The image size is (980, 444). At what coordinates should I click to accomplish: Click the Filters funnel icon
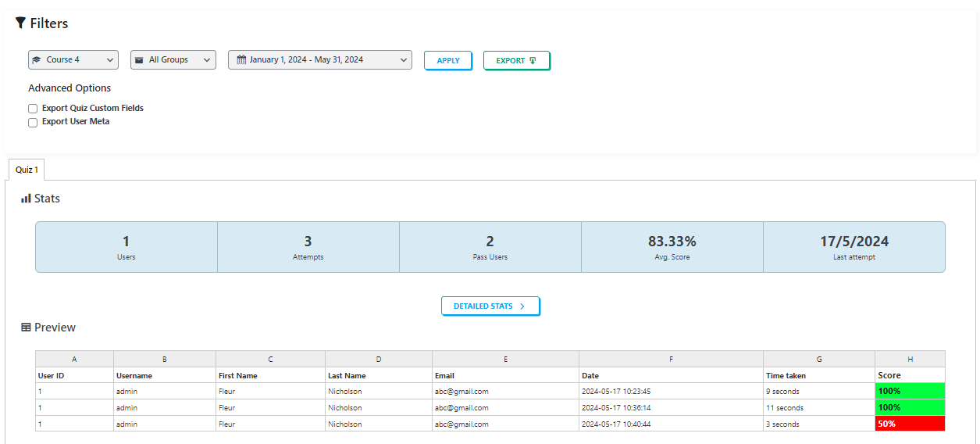[21, 23]
